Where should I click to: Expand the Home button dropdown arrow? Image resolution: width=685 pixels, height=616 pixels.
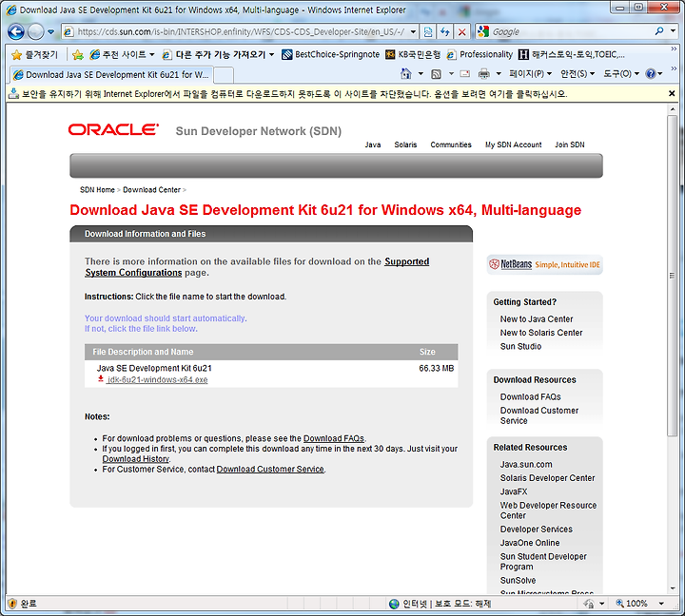[421, 74]
